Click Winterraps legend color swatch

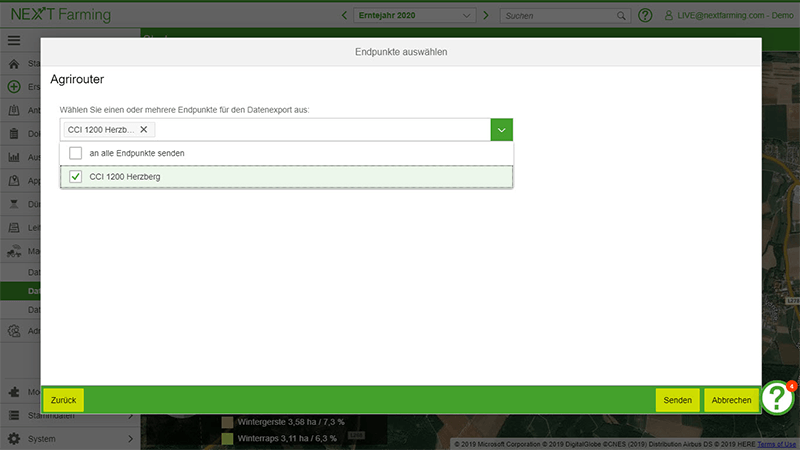tap(228, 438)
